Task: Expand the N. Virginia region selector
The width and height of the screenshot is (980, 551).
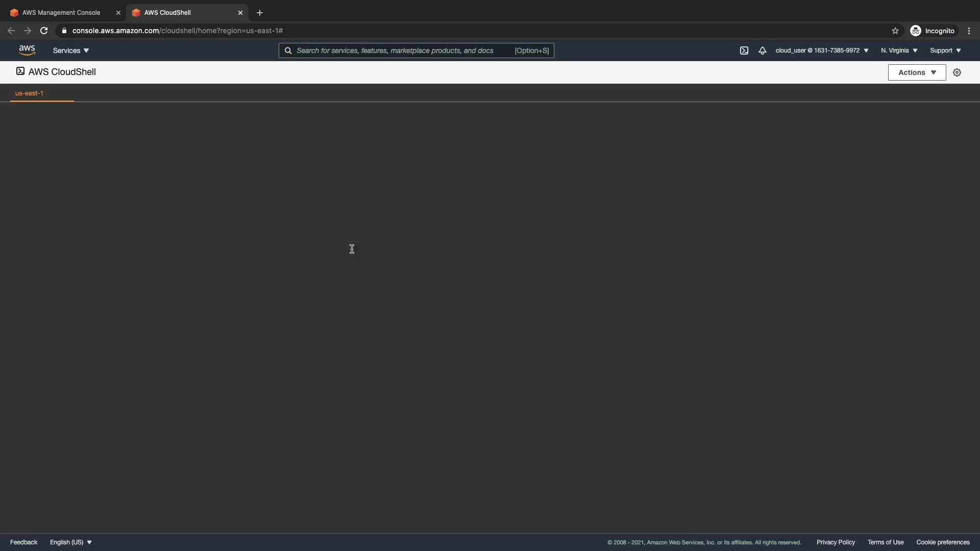Action: (899, 51)
